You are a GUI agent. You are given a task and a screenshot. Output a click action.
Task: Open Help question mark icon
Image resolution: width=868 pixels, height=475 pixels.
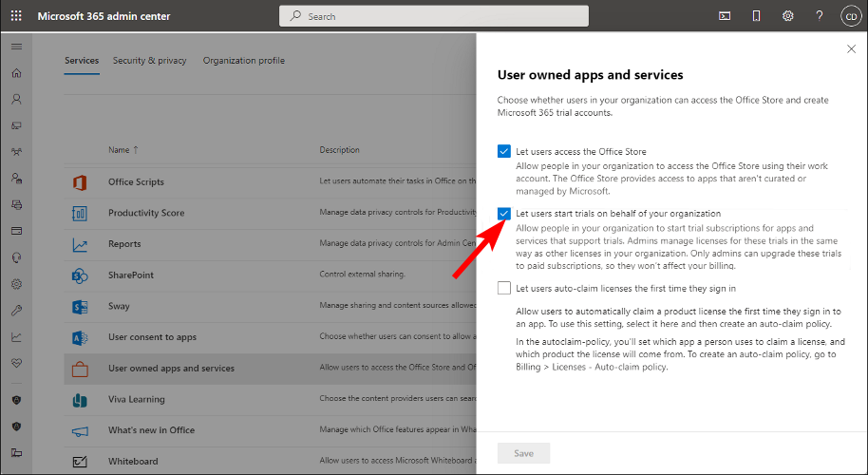(820, 16)
